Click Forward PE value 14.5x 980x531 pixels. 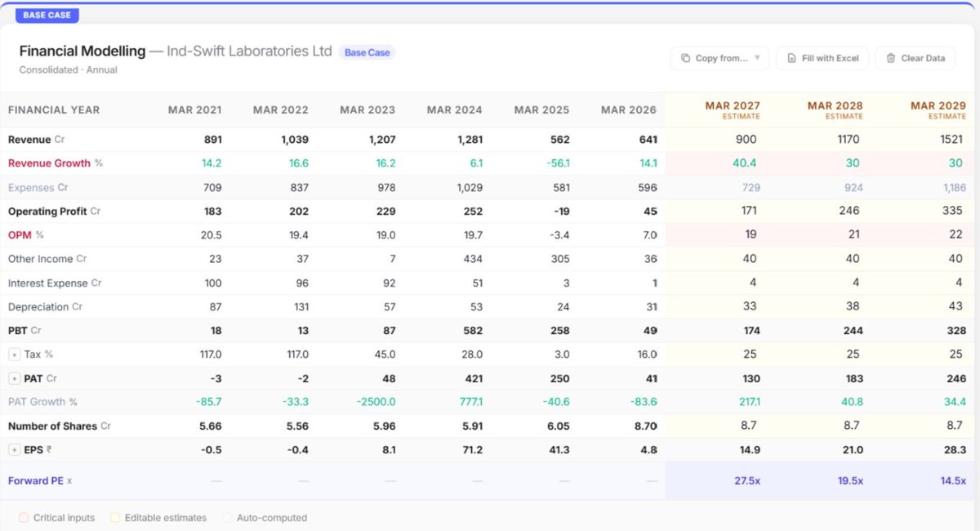pos(952,480)
